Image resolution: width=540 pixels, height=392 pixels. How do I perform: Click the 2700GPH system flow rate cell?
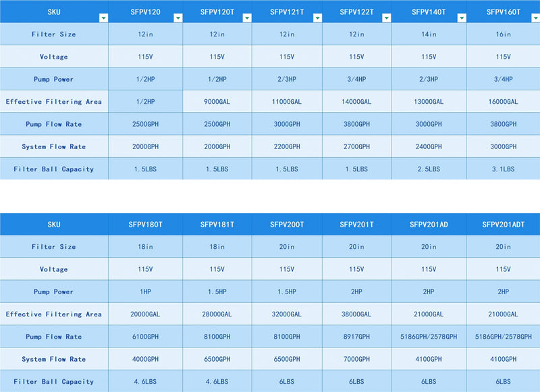point(356,146)
